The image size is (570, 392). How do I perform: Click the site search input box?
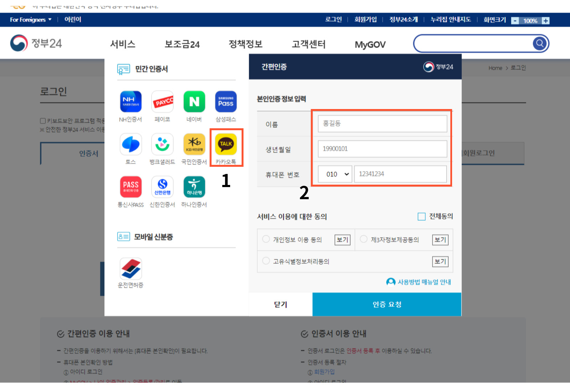coord(474,43)
